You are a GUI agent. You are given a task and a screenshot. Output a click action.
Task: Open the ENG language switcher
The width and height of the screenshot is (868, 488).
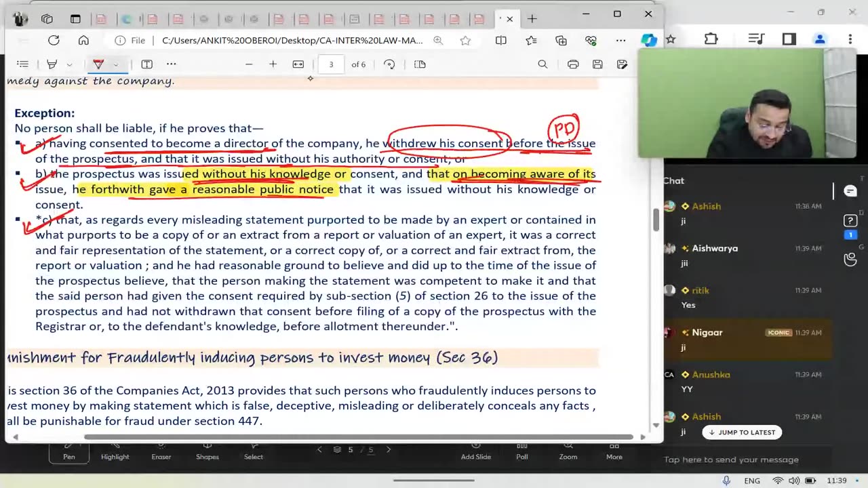pos(753,481)
